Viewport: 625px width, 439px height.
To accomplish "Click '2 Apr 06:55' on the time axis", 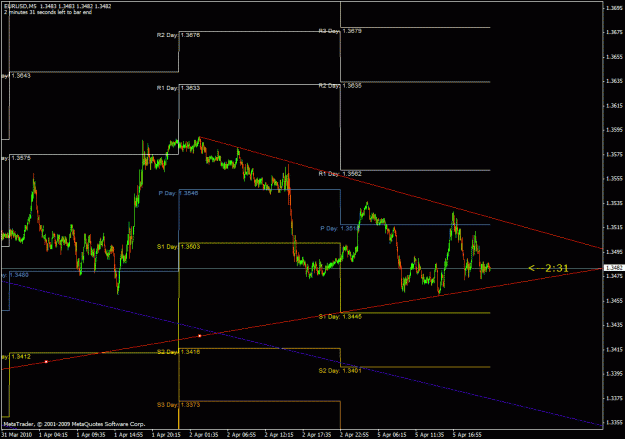I will 242,435.
